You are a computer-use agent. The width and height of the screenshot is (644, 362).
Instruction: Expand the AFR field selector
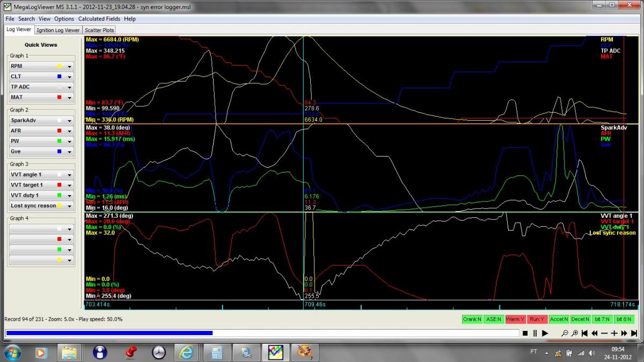click(x=69, y=131)
